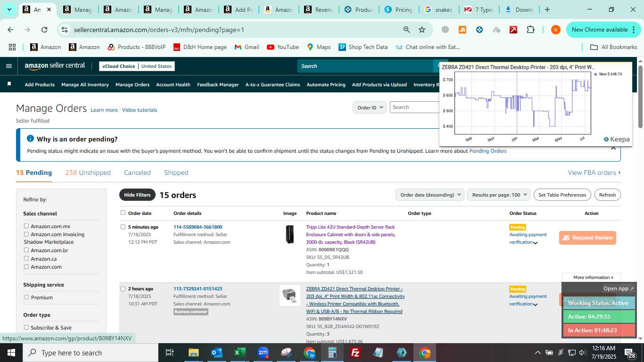Screen dimensions: 644x362
Task: Switch to the Shipped orders tab
Action: coord(176,173)
